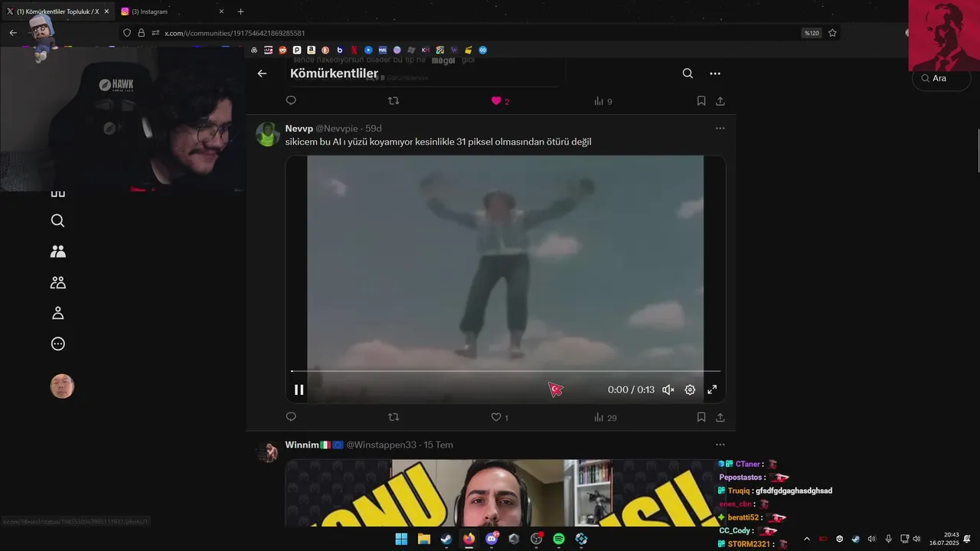Open tracking protection shield icon

[127, 33]
